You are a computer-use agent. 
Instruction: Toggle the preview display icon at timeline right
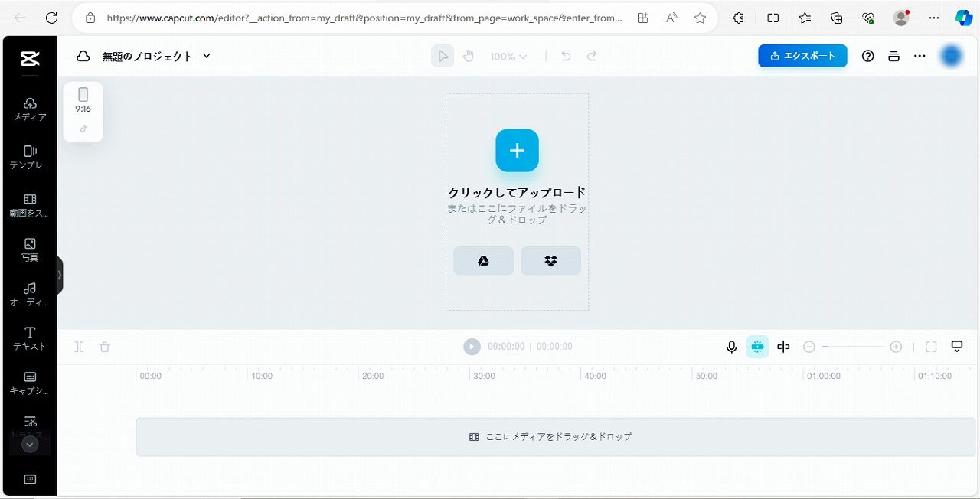click(x=956, y=347)
